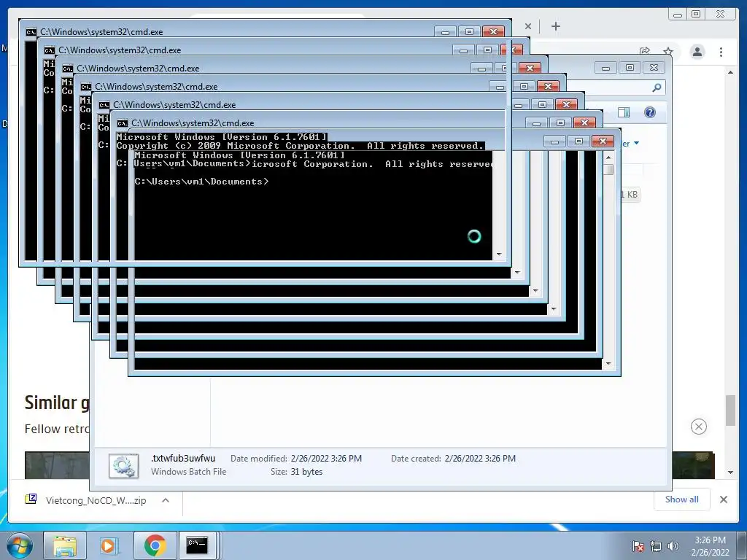Click the Explorer search magnifier icon
The image size is (747, 560).
tap(657, 87)
